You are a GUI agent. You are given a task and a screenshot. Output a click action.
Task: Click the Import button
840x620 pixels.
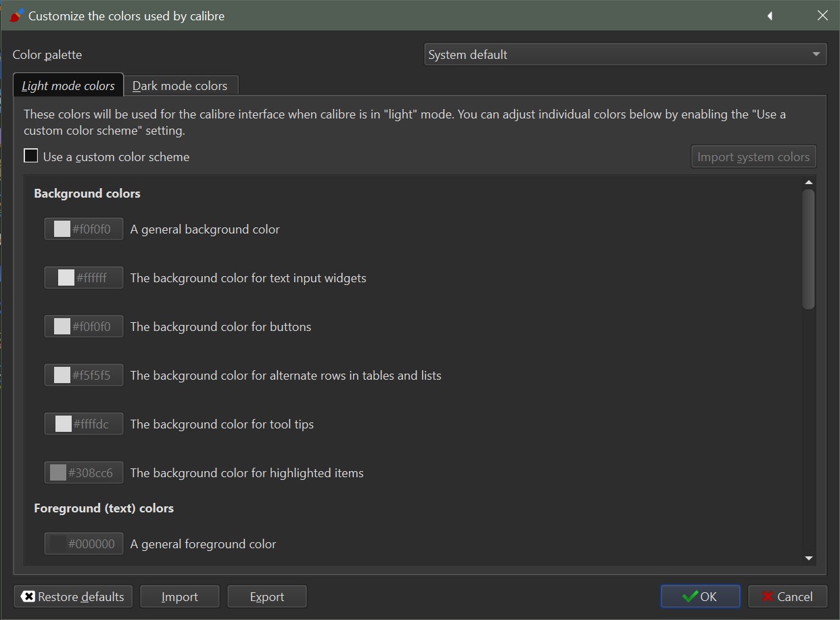click(180, 596)
